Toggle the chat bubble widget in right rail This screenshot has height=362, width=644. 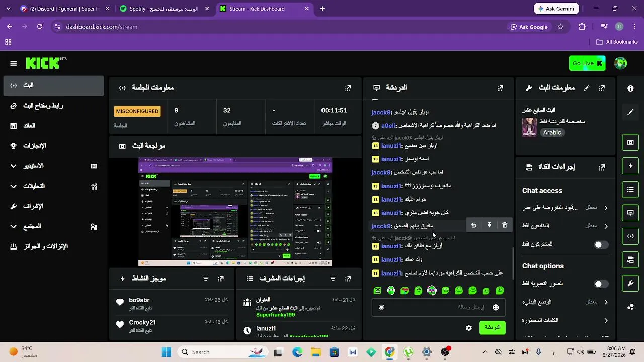coord(630,213)
